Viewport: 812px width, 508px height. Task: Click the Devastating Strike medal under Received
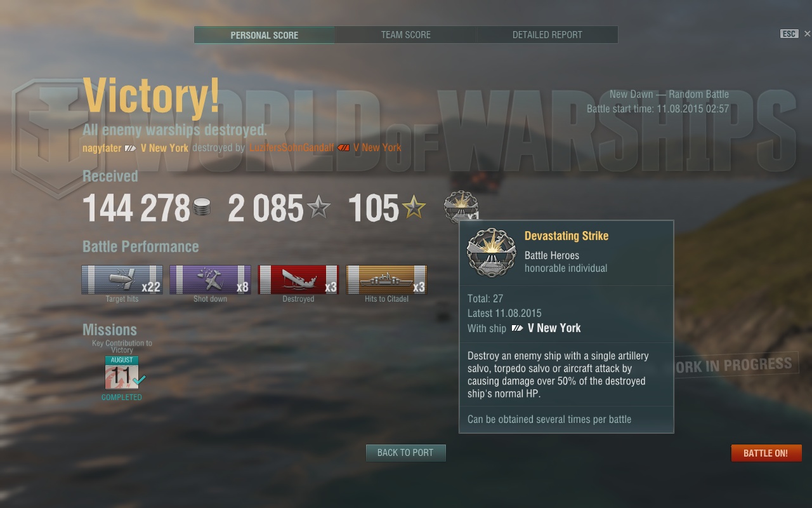click(x=461, y=207)
